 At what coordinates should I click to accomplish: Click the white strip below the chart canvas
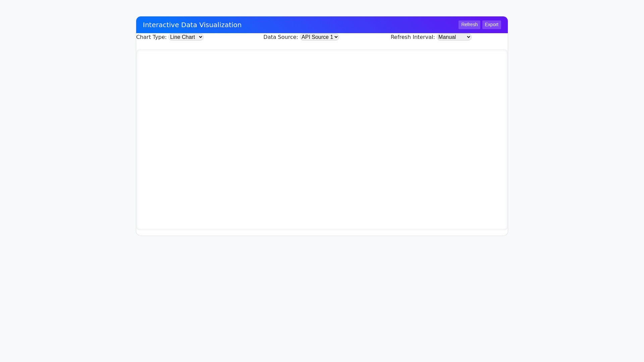[322, 233]
